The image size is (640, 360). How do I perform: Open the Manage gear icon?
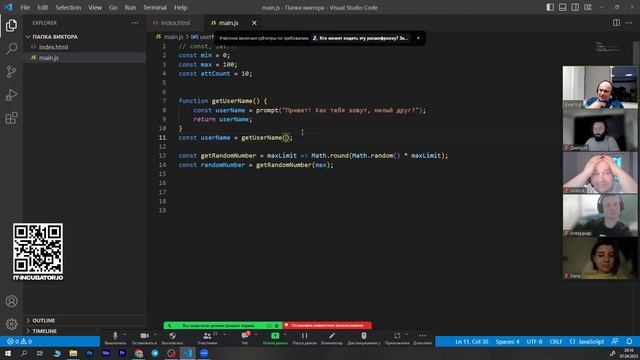(x=11, y=324)
